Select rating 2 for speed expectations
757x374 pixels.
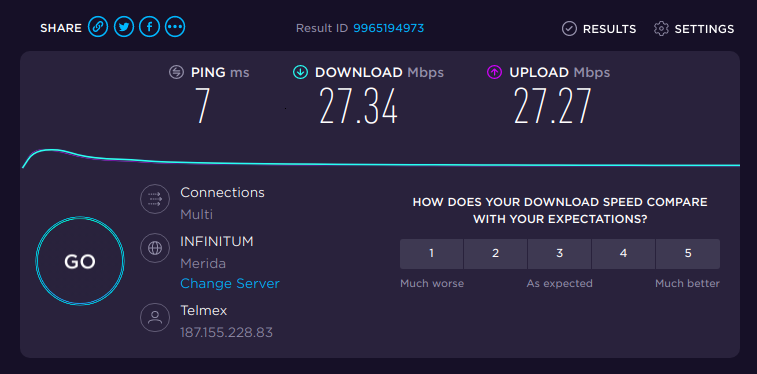click(x=495, y=253)
